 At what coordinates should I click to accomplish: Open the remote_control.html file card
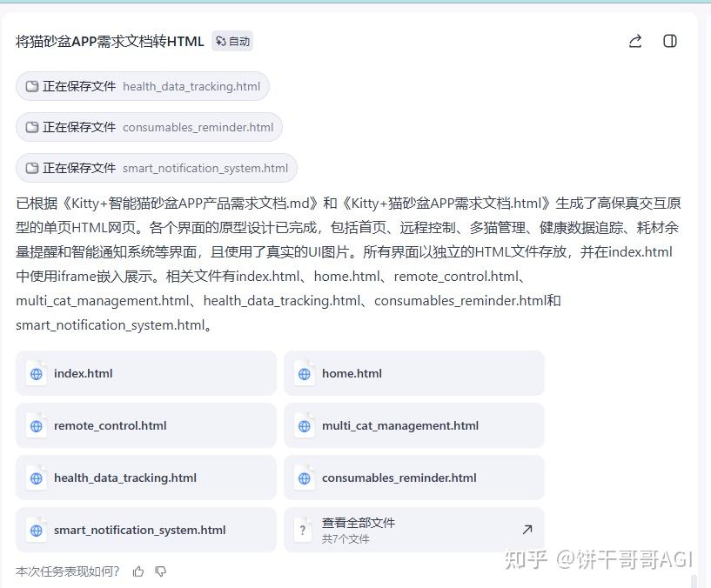tap(145, 425)
